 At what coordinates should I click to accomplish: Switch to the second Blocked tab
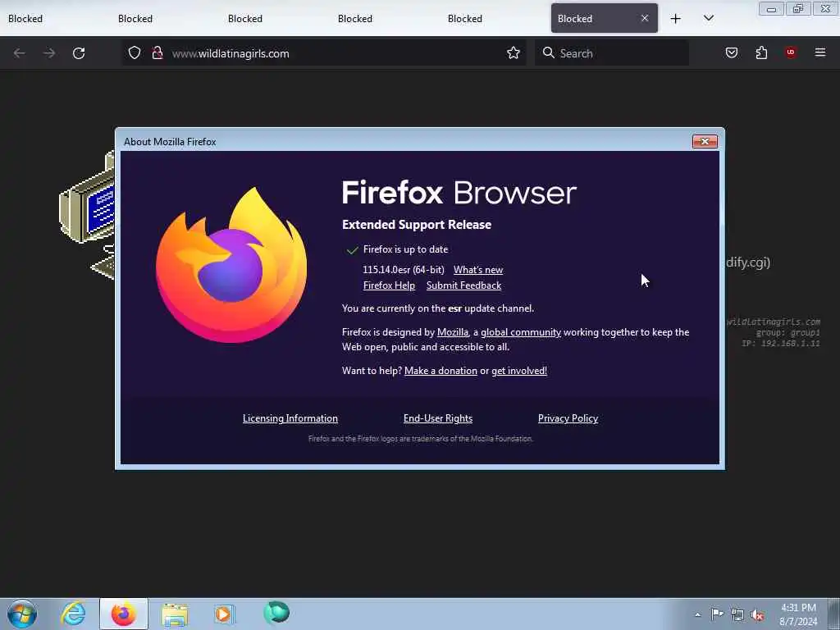tap(163, 18)
